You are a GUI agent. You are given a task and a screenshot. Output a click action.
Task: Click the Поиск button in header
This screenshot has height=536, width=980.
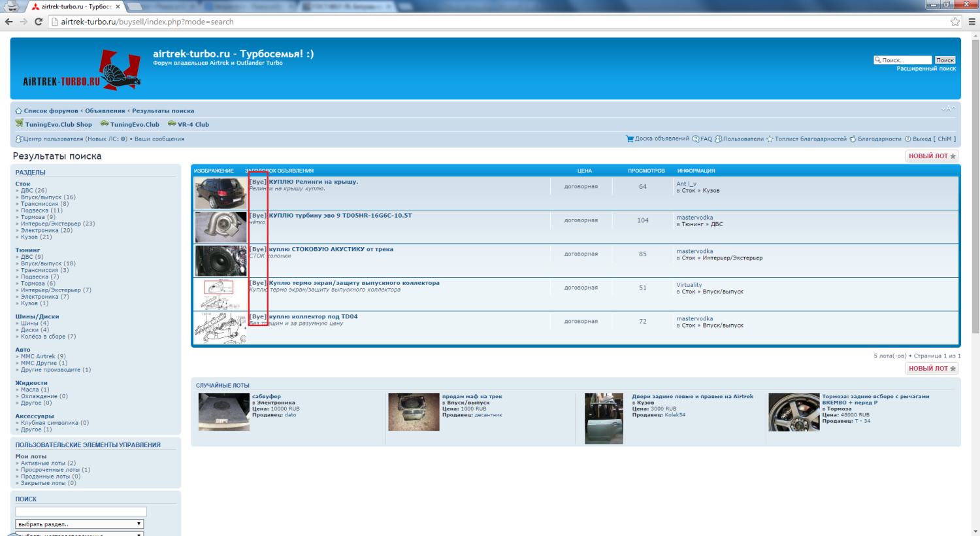coord(945,60)
